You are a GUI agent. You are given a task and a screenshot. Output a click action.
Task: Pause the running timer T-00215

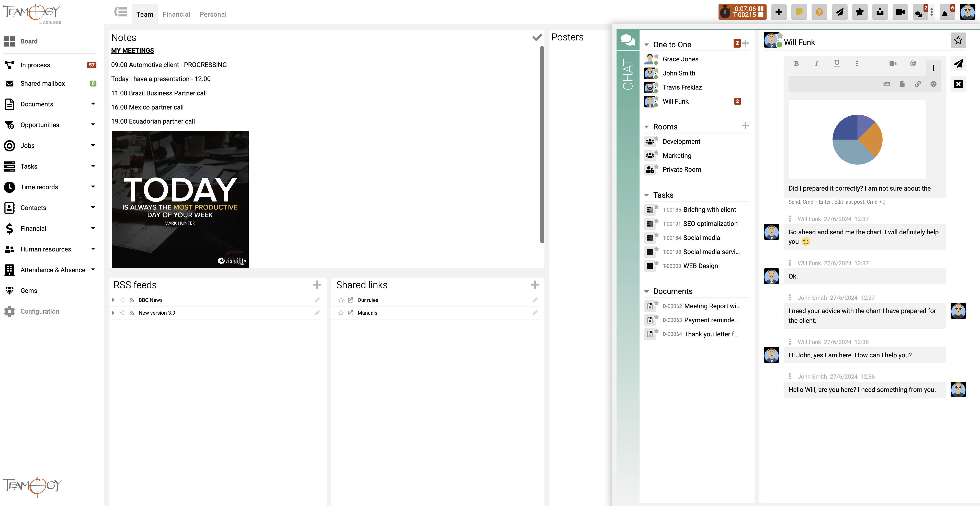point(760,9)
